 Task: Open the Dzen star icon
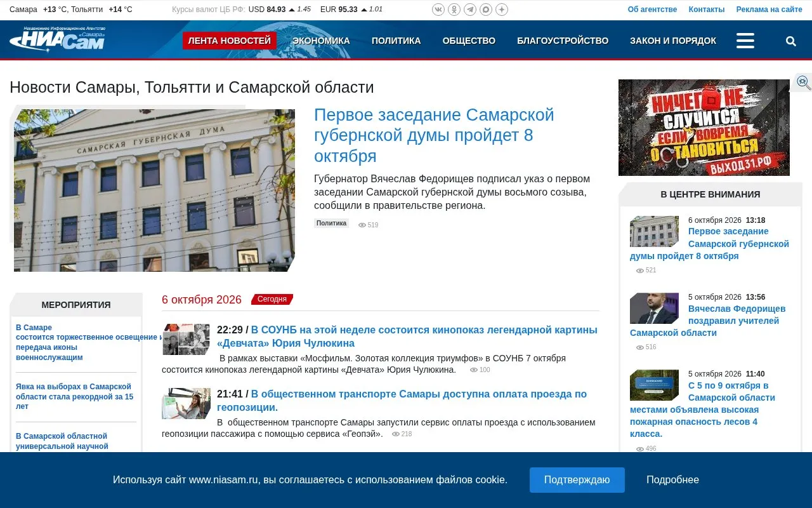pyautogui.click(x=502, y=10)
